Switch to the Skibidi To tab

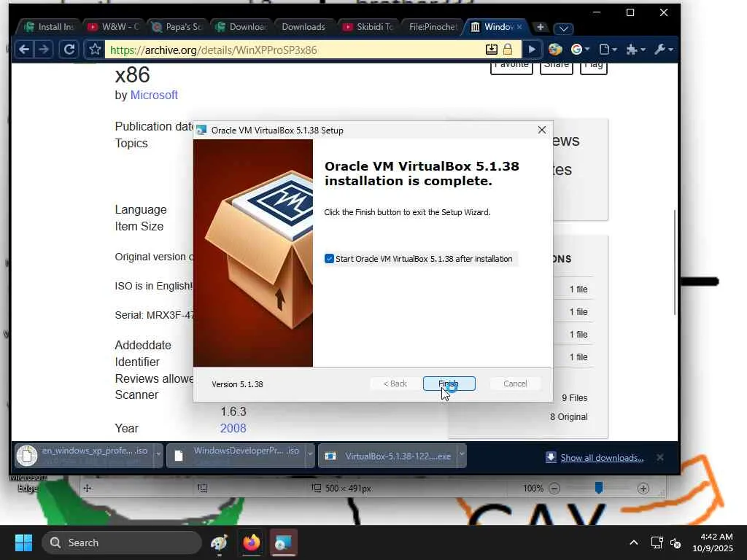click(x=368, y=27)
